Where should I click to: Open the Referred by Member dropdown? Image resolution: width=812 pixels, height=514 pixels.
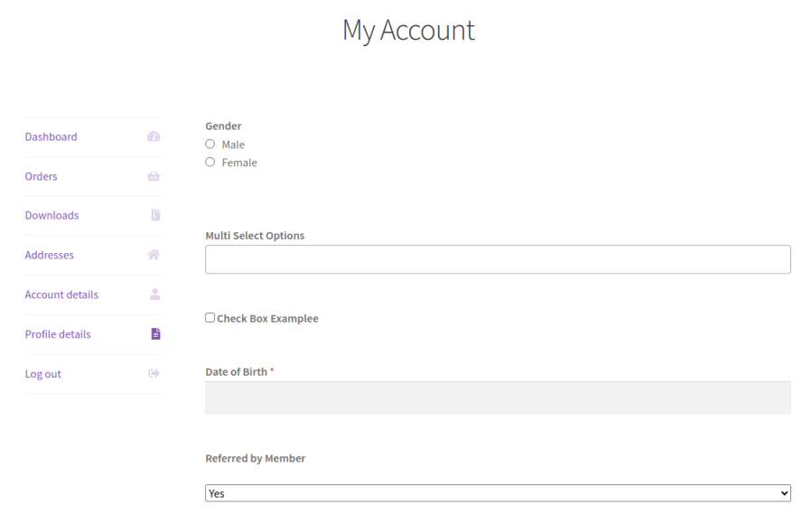[x=497, y=493]
